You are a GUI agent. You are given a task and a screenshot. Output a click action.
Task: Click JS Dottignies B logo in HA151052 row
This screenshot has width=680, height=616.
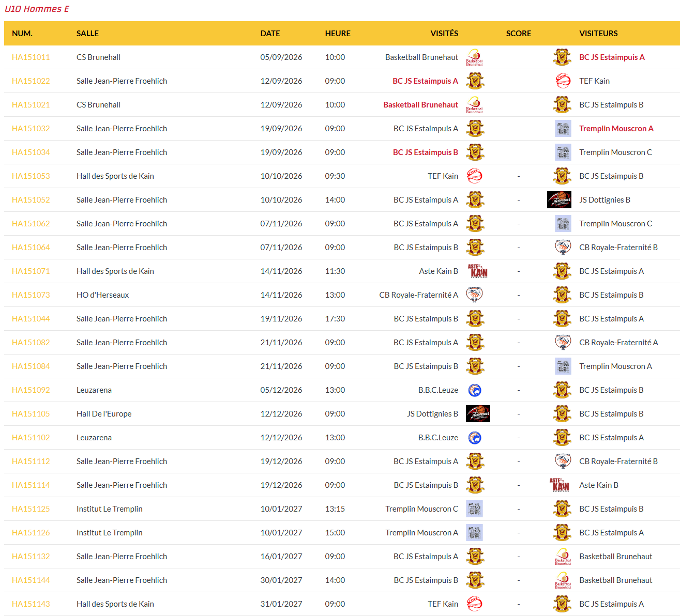coord(559,200)
